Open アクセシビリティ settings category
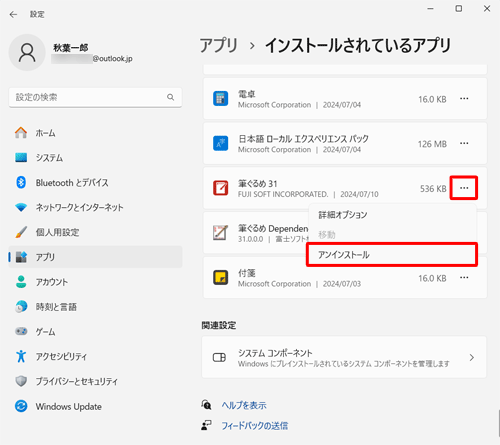This screenshot has width=500, height=445. pos(95,356)
